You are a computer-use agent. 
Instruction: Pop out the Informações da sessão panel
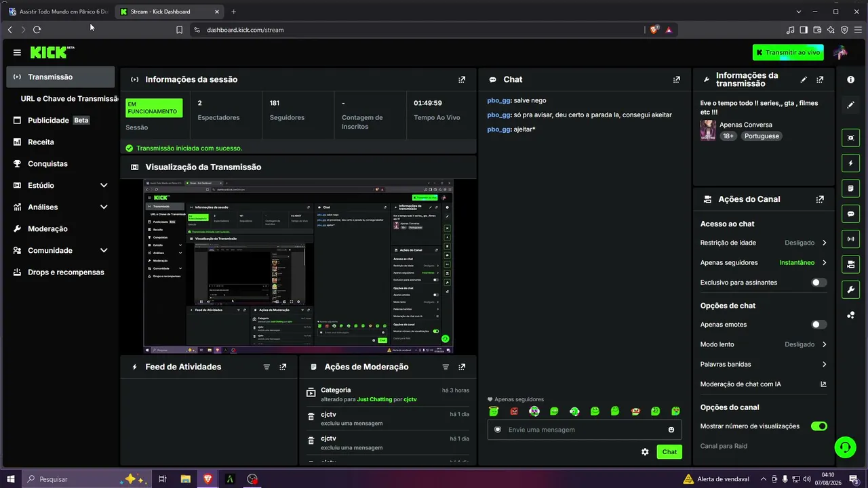[x=462, y=79]
